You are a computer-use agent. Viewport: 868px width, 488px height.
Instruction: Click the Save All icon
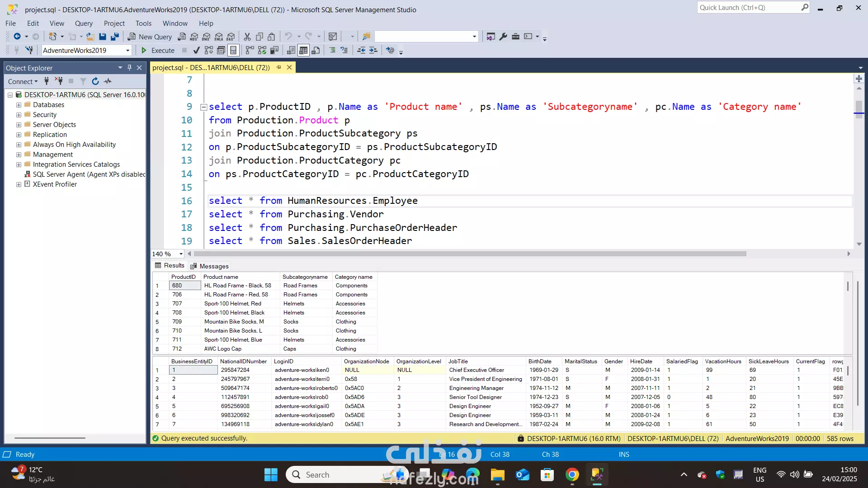tap(115, 37)
